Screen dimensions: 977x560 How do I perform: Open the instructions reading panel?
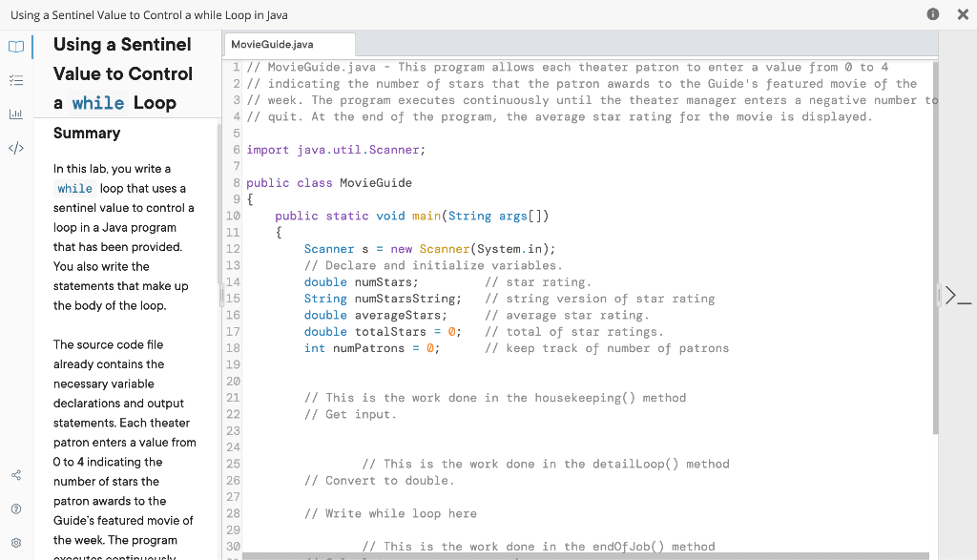point(14,45)
